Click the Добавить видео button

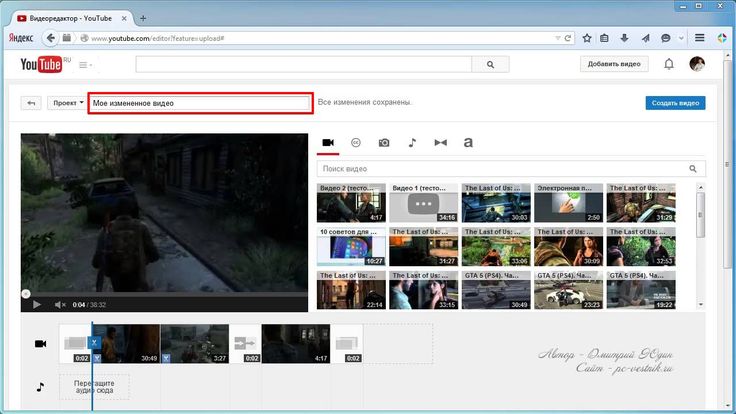(614, 64)
